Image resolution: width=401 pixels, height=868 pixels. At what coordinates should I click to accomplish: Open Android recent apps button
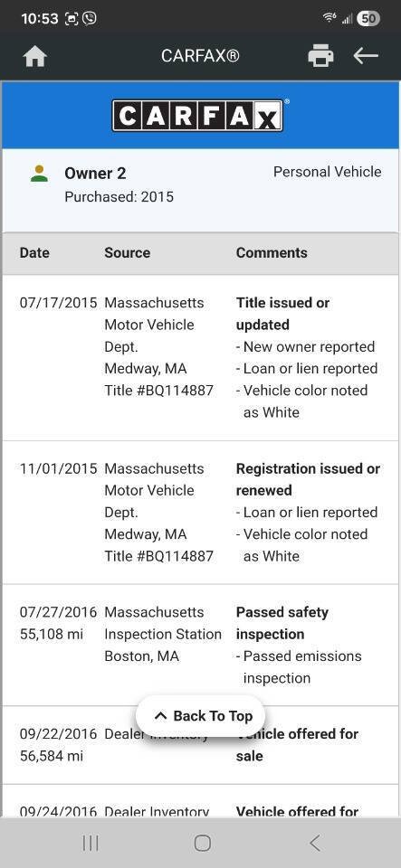click(91, 843)
